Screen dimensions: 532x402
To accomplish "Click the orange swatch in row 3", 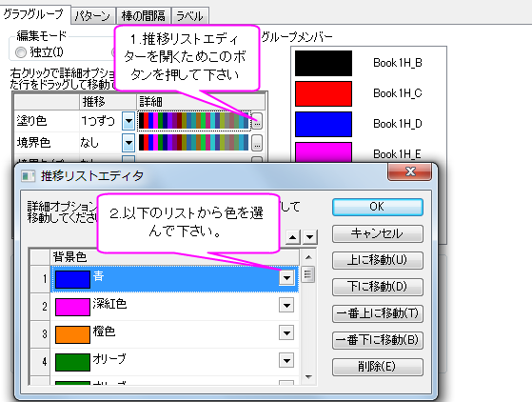I will pos(72,334).
